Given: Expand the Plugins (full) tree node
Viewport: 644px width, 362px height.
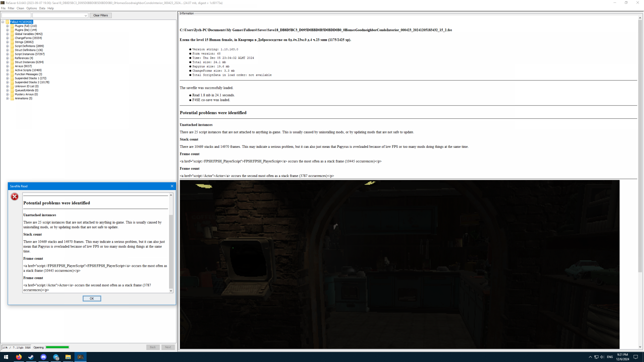Looking at the screenshot, I should [x=7, y=26].
